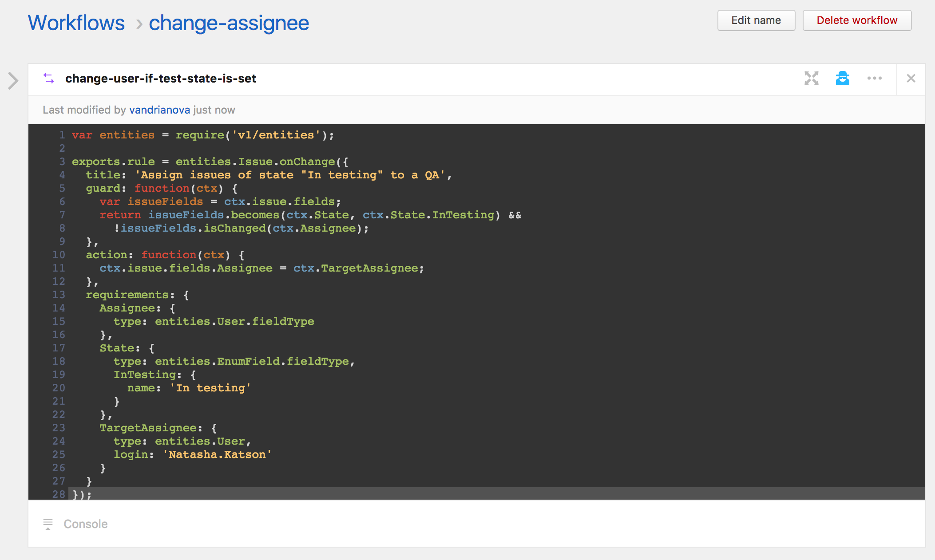Click line number 13 in the gutter
This screenshot has width=935, height=560.
click(x=59, y=295)
